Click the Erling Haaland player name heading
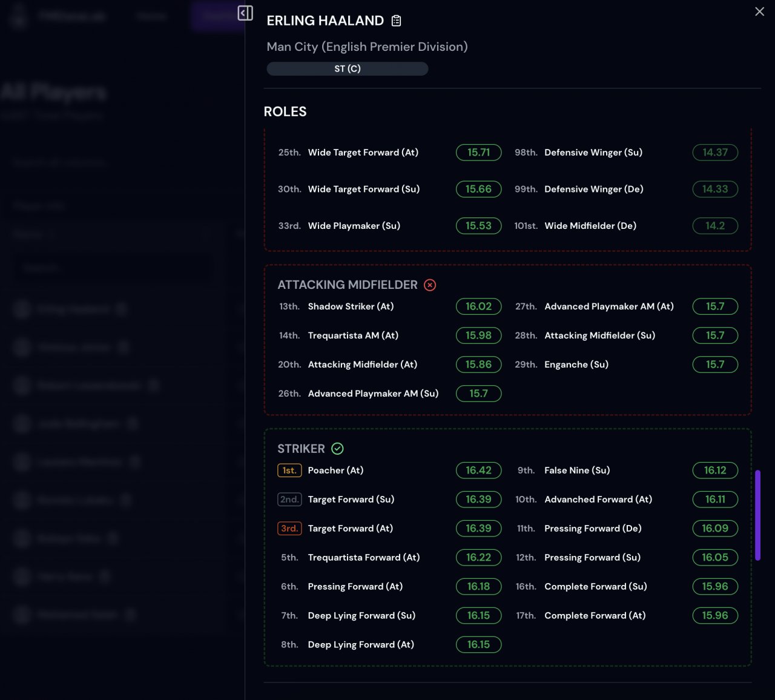 (325, 21)
